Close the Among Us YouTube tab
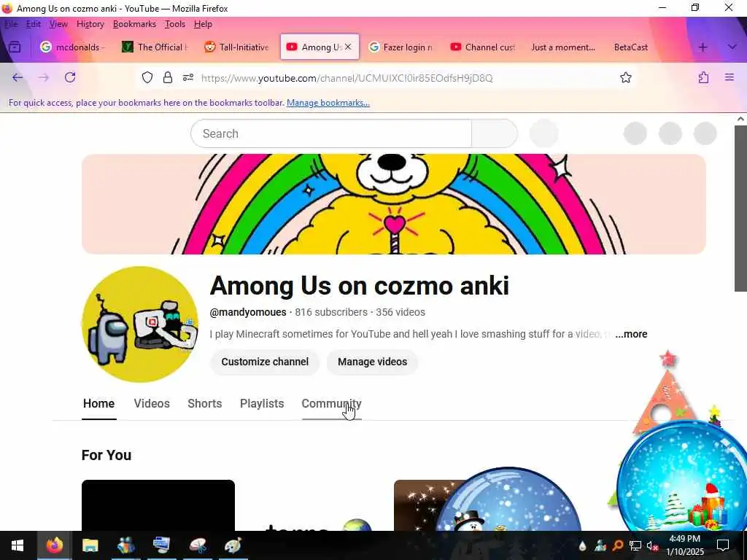 click(x=348, y=47)
